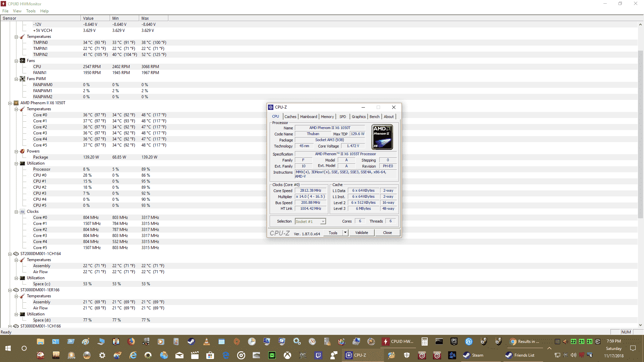Open Battle.net icon in taskbar

pos(452,355)
